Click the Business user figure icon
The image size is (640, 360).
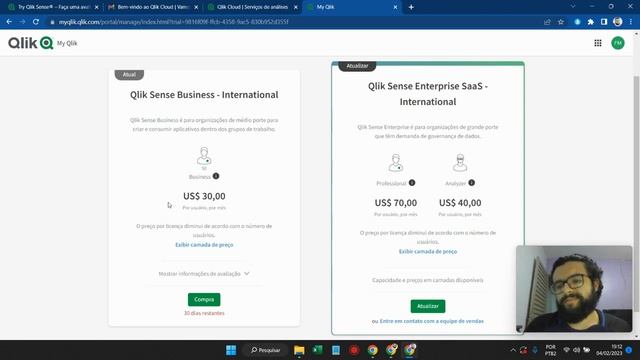pyautogui.click(x=204, y=156)
